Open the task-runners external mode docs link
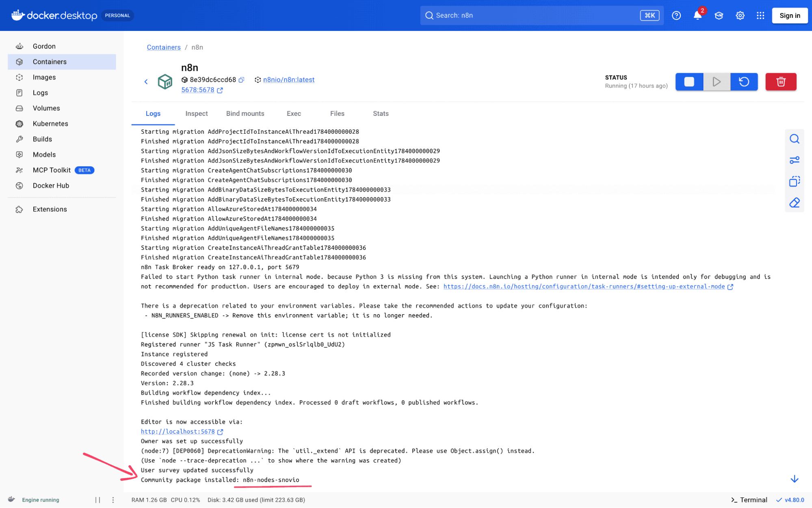This screenshot has height=508, width=812. point(584,287)
